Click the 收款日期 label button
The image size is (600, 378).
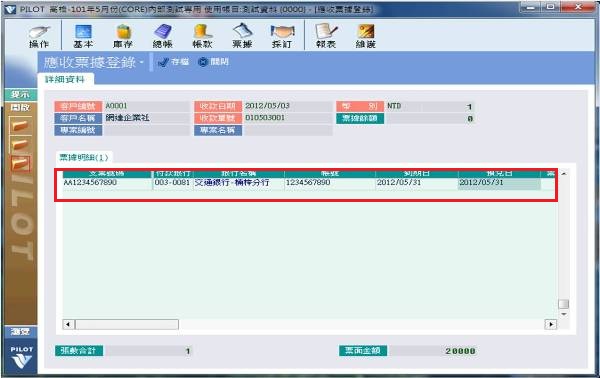[218, 106]
